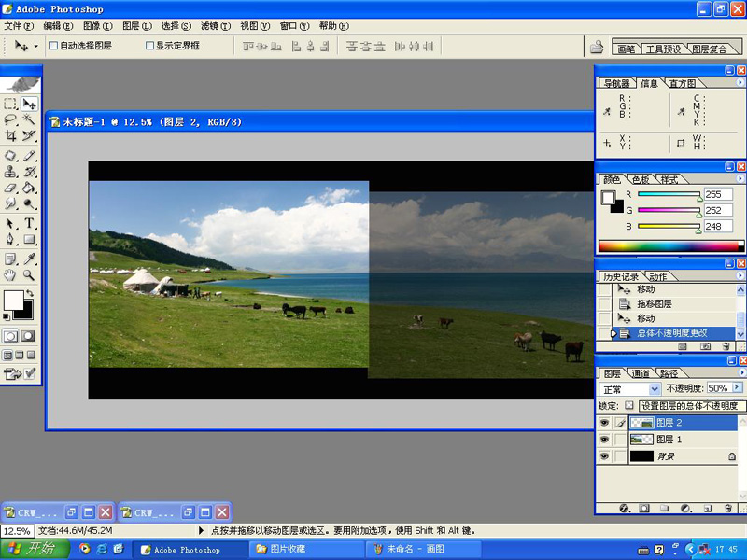Select the Eraser tool
Viewport: 747px width, 560px height.
(x=10, y=188)
